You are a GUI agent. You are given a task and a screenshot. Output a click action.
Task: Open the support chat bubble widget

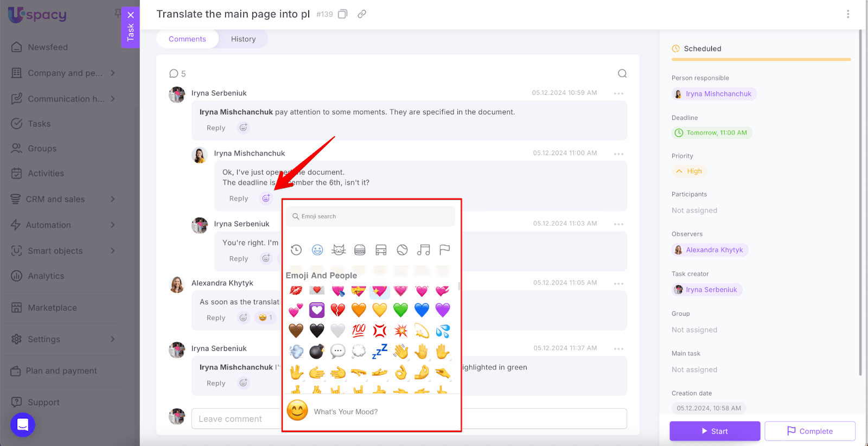coord(23,424)
